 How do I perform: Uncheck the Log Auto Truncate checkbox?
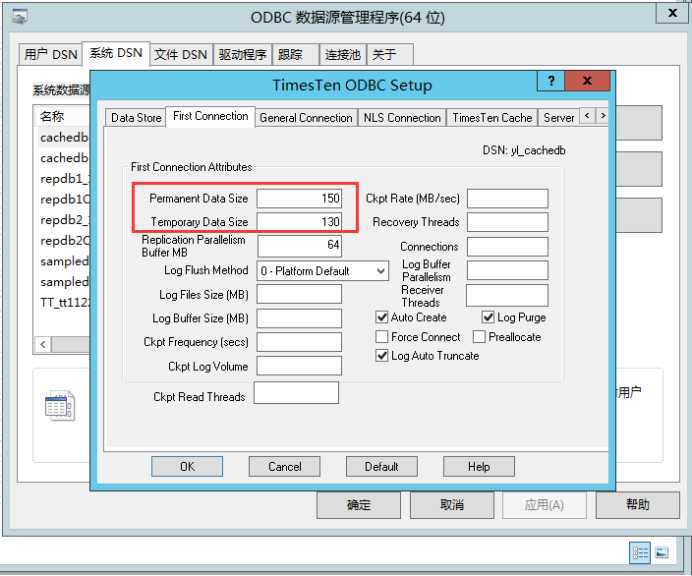click(x=381, y=356)
